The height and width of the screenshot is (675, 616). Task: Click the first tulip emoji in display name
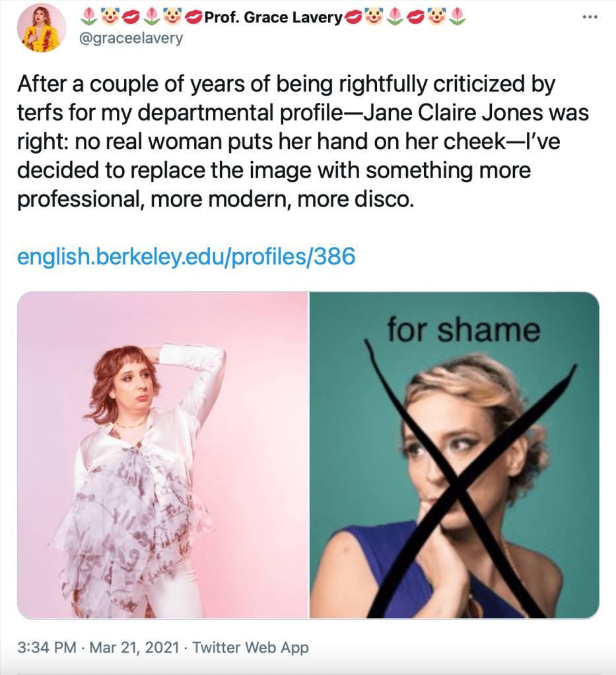tap(86, 17)
